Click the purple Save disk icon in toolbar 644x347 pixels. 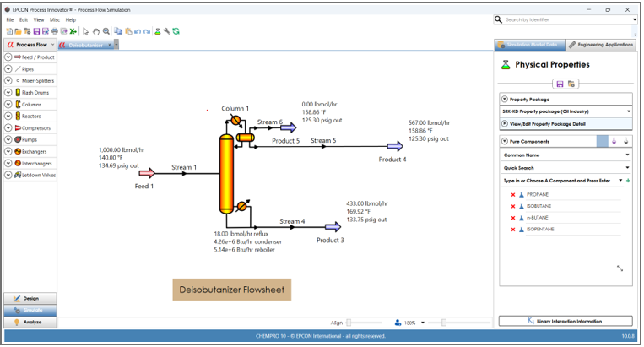pos(36,31)
